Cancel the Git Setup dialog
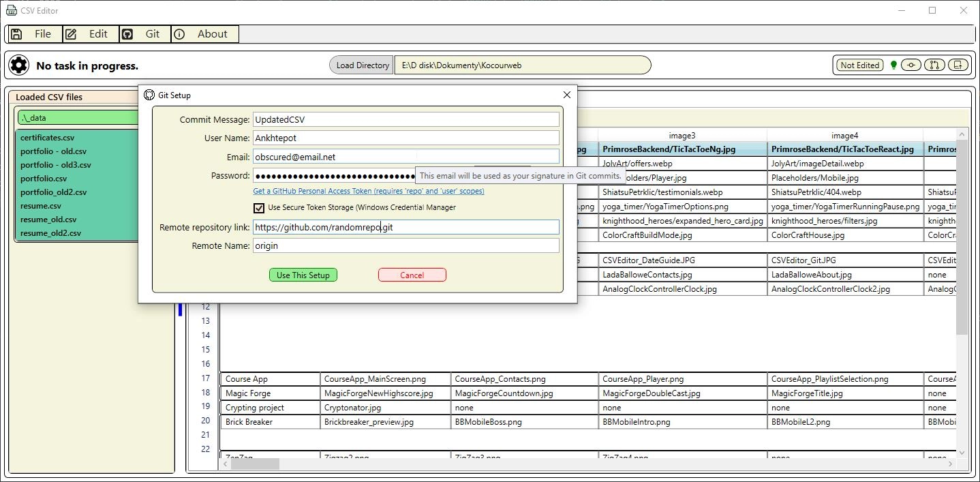980x482 pixels. (412, 275)
